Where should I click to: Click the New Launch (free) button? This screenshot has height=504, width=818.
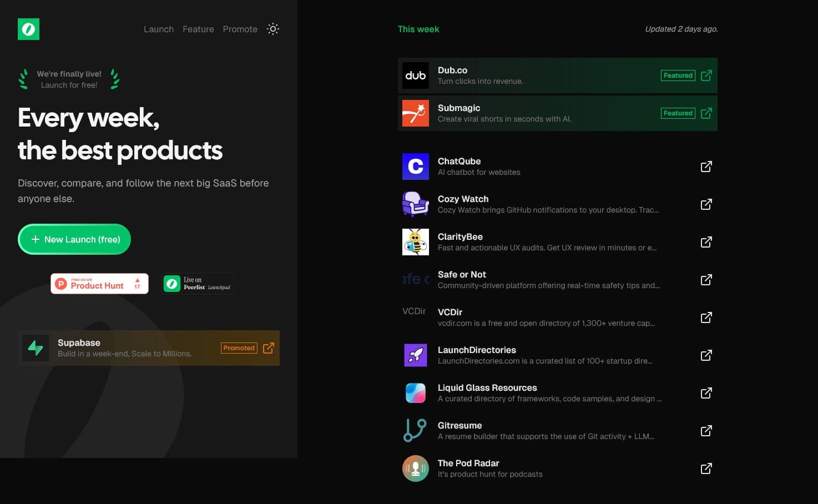pos(74,239)
